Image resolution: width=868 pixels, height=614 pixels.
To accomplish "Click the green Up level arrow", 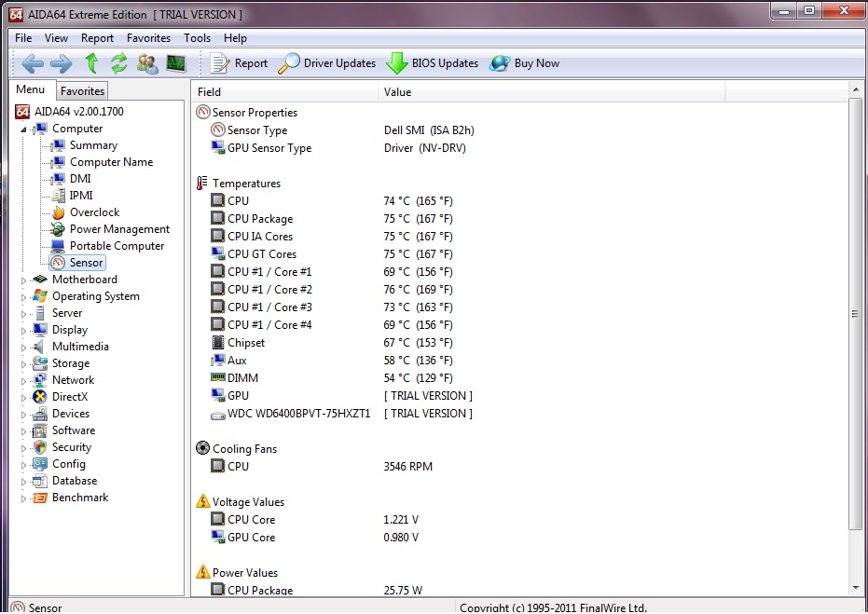I will [91, 63].
